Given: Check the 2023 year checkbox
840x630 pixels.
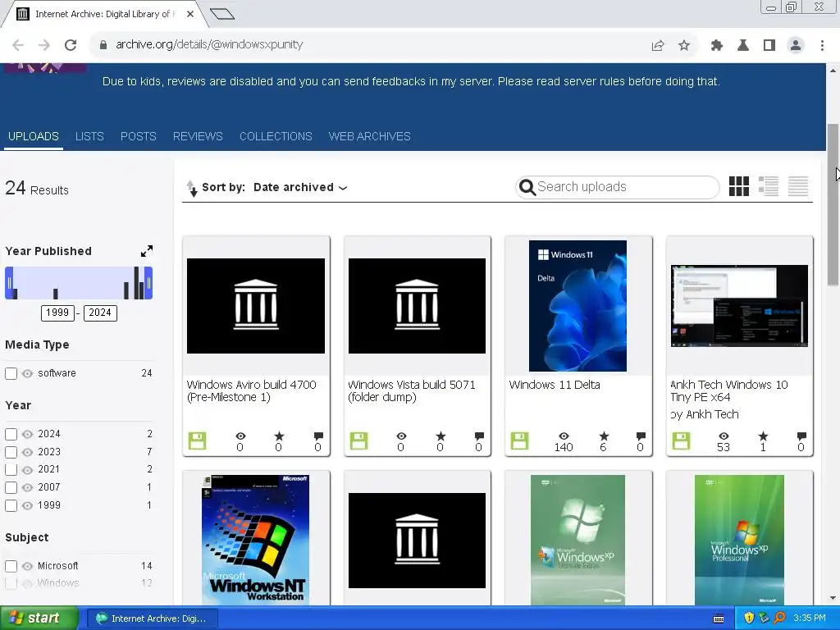Looking at the screenshot, I should (x=11, y=452).
